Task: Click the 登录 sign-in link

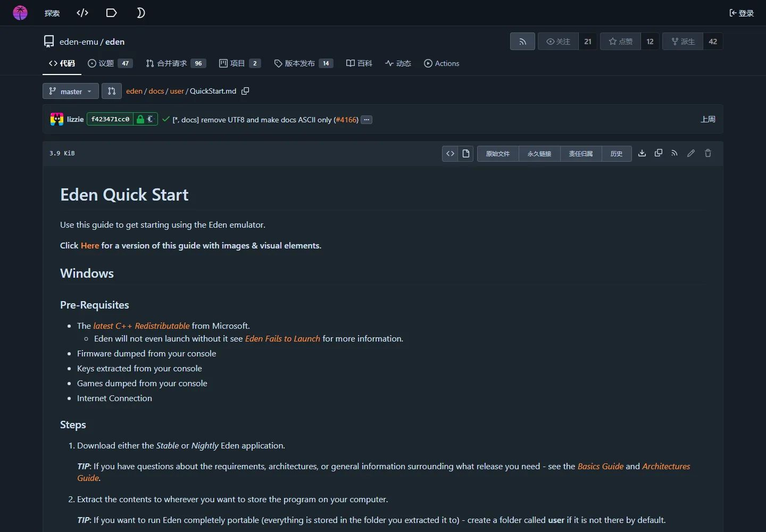Action: [742, 13]
